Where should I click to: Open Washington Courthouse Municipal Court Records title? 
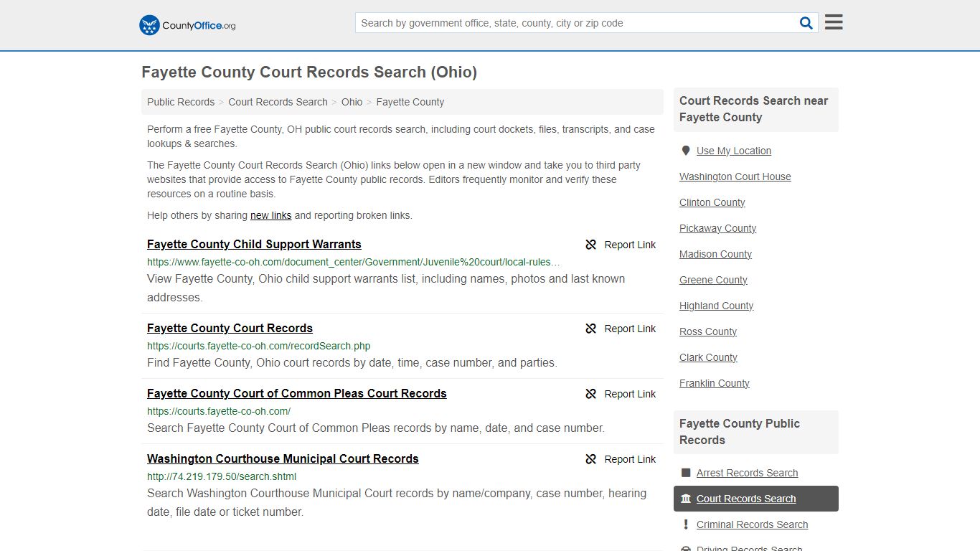(283, 459)
